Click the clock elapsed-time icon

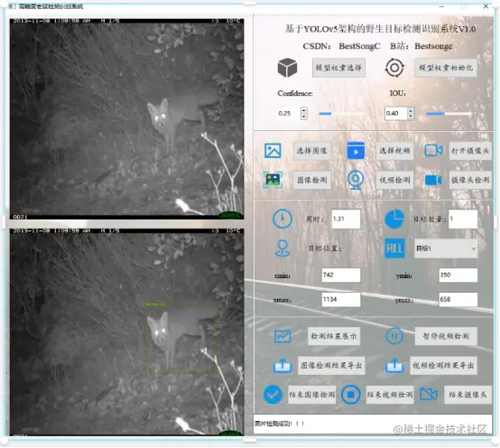(282, 219)
